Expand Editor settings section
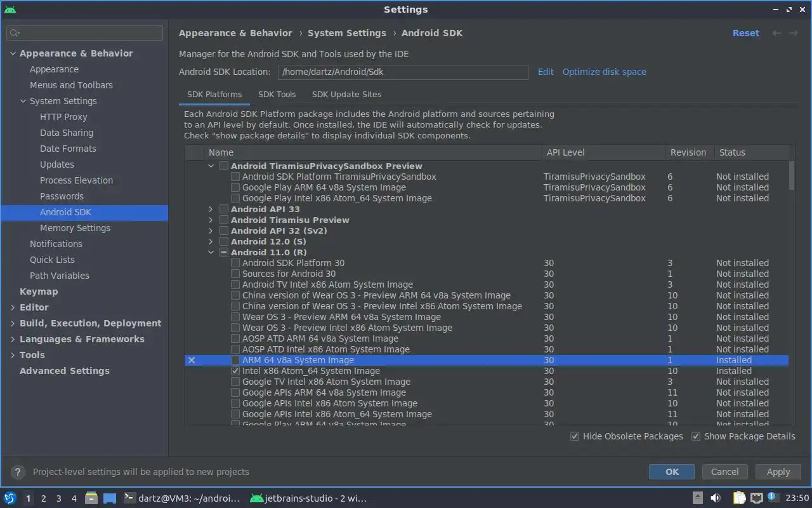This screenshot has height=508, width=812. tap(13, 307)
